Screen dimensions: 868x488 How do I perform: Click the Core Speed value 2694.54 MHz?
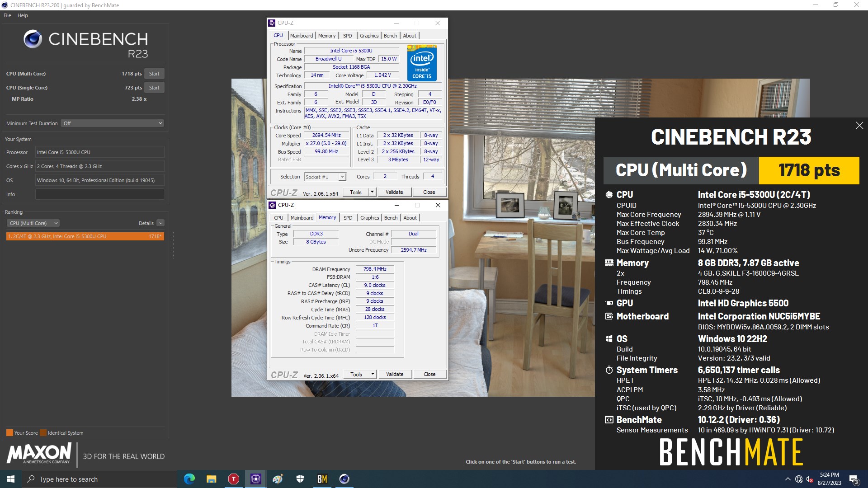[326, 135]
